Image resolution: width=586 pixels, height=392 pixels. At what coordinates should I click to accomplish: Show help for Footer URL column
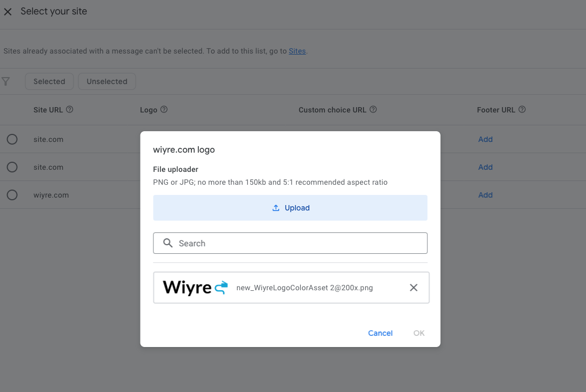click(522, 109)
